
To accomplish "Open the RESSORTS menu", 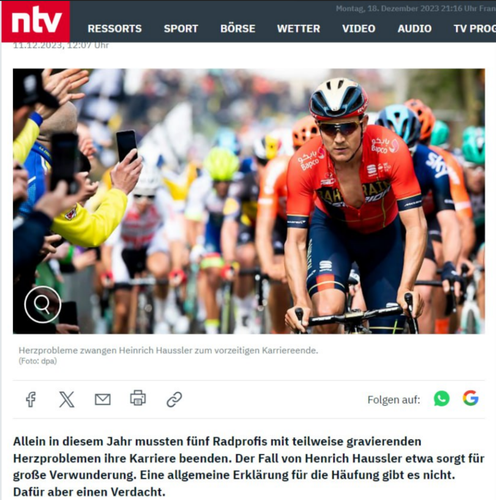I will pyautogui.click(x=115, y=29).
